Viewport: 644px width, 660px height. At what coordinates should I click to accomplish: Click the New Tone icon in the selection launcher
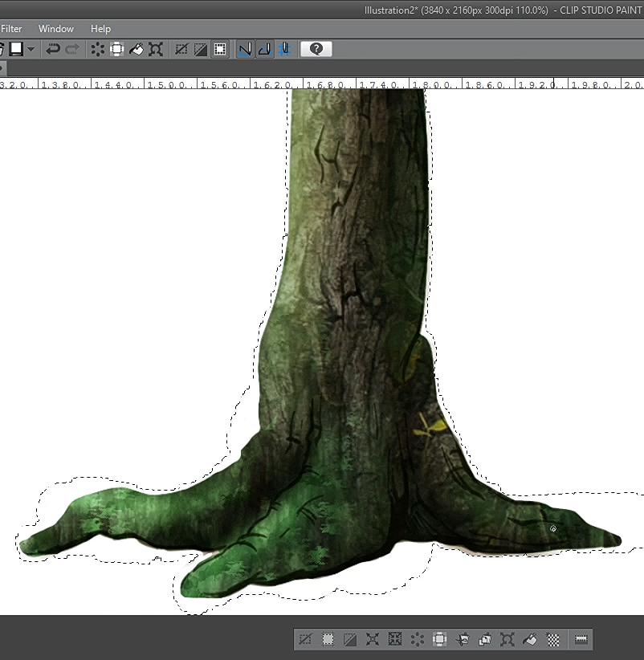pyautogui.click(x=552, y=639)
